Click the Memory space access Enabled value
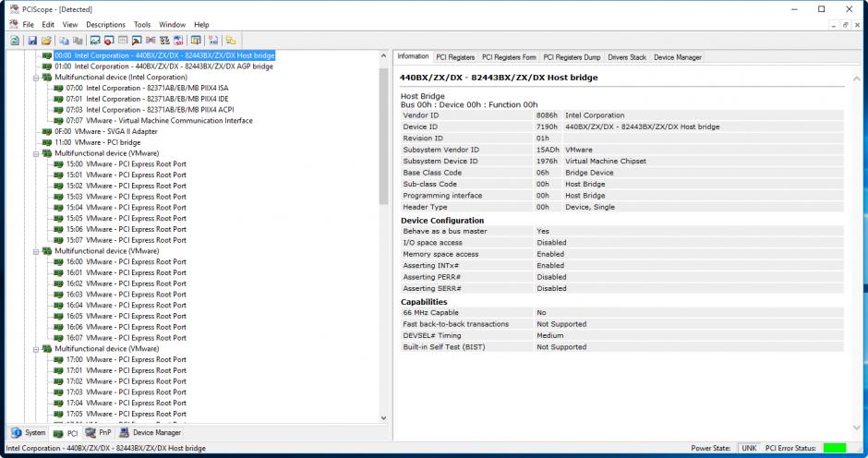Screen dimensions: 868x458 pyautogui.click(x=550, y=254)
